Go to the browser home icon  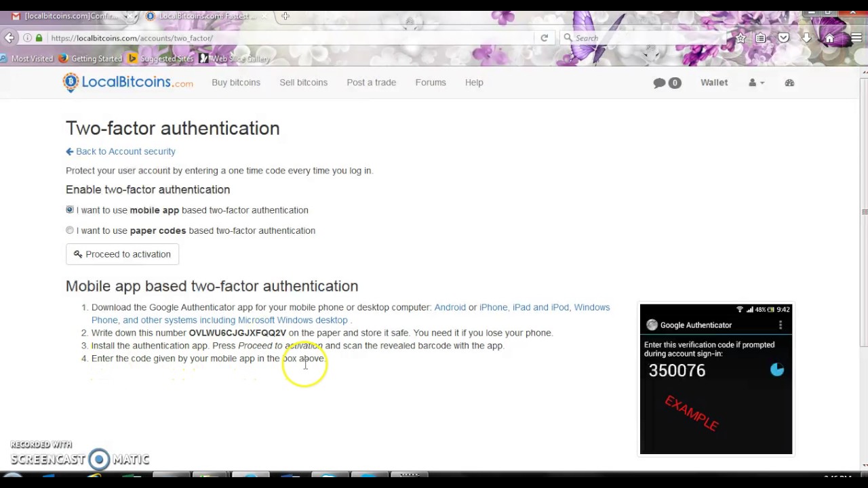point(829,38)
